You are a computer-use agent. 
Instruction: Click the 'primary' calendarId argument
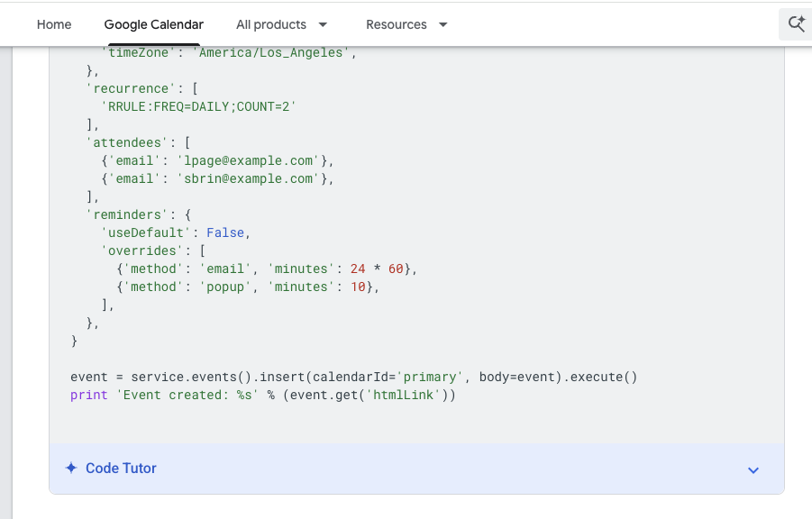click(430, 377)
